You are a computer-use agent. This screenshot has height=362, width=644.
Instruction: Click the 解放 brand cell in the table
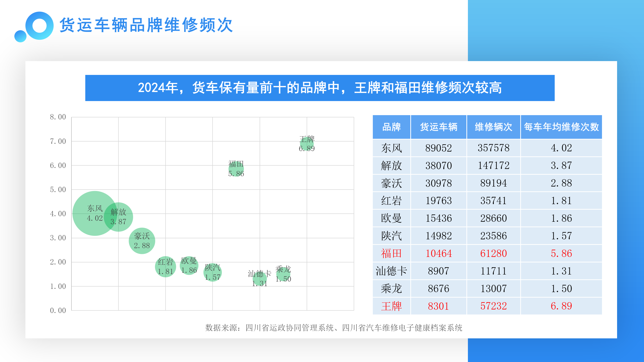click(x=391, y=166)
